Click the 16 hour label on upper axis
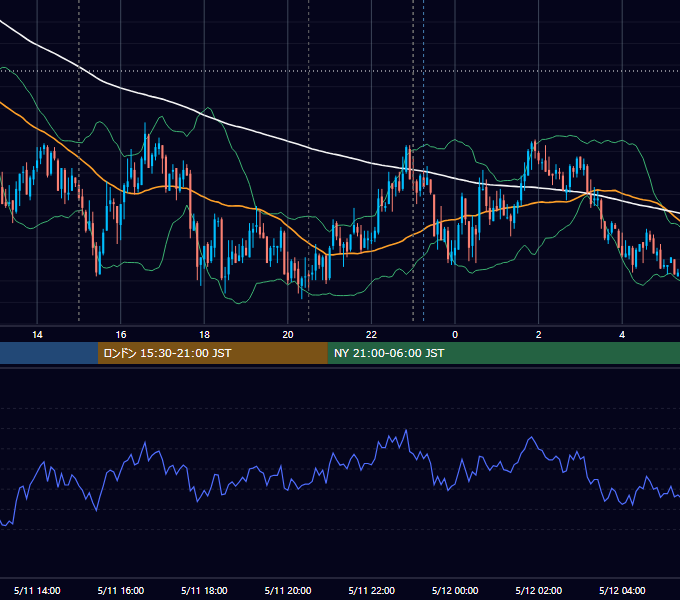The image size is (680, 600). (x=121, y=335)
